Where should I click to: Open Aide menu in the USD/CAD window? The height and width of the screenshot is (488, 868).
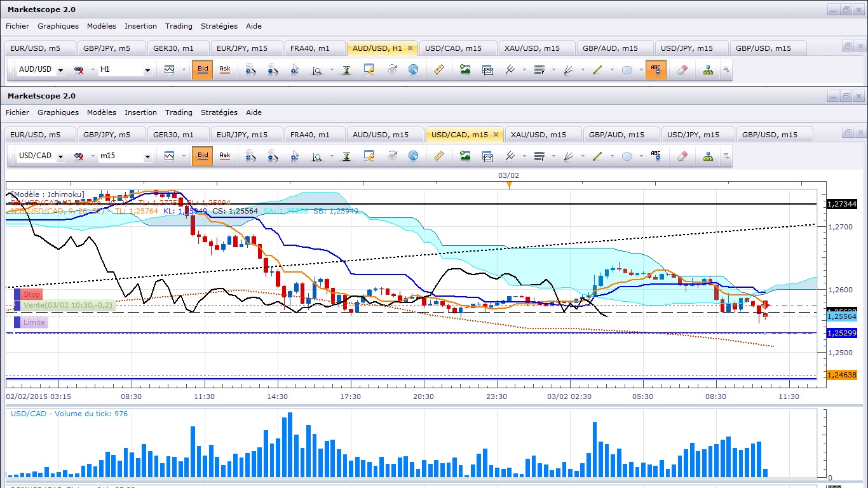254,112
